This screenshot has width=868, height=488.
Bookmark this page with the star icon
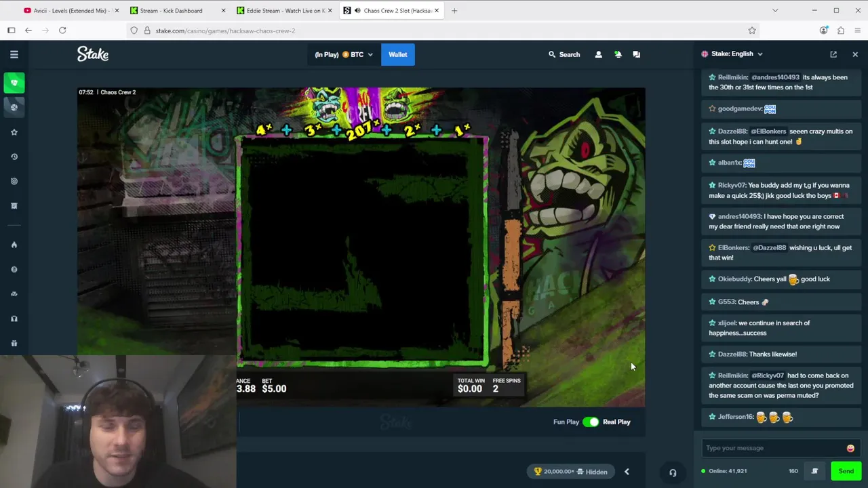point(752,30)
